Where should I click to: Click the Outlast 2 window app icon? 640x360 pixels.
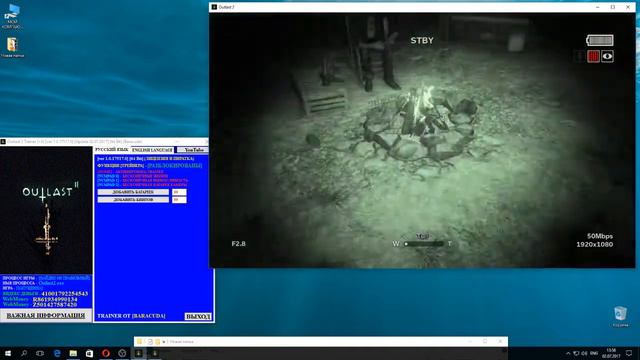(x=214, y=7)
